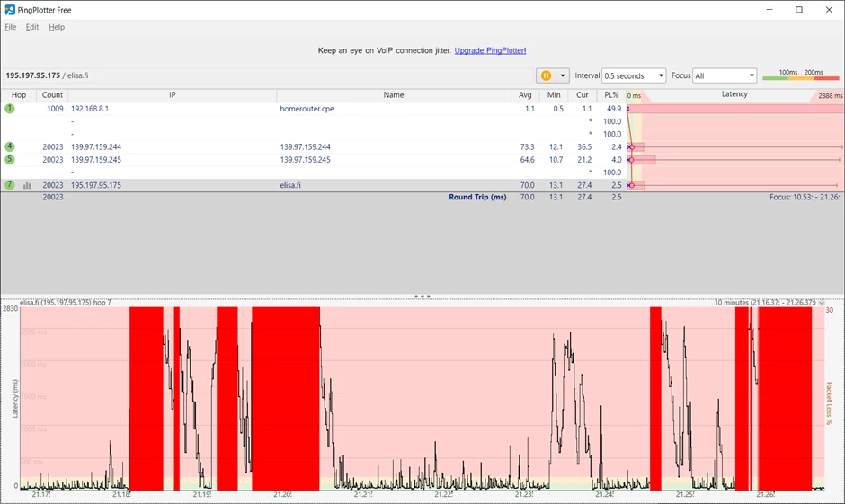Select hop 4 green circle icon
The height and width of the screenshot is (504, 845).
[x=10, y=146]
